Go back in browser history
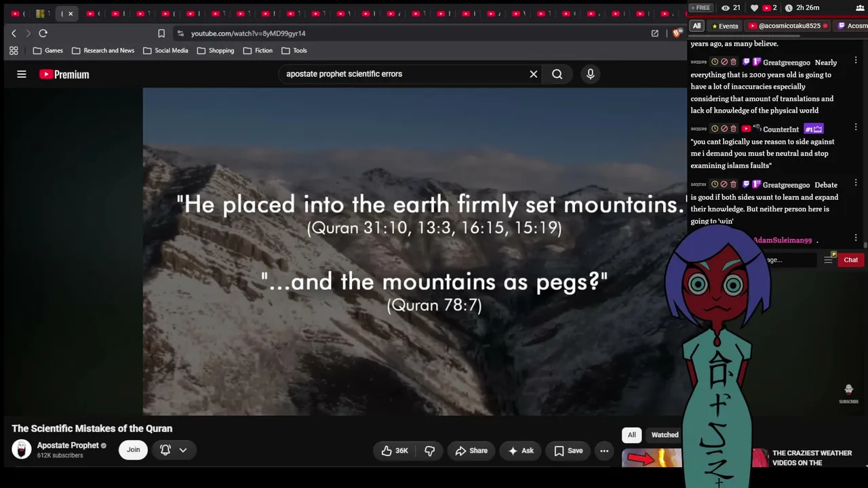This screenshot has height=488, width=868. tap(14, 33)
